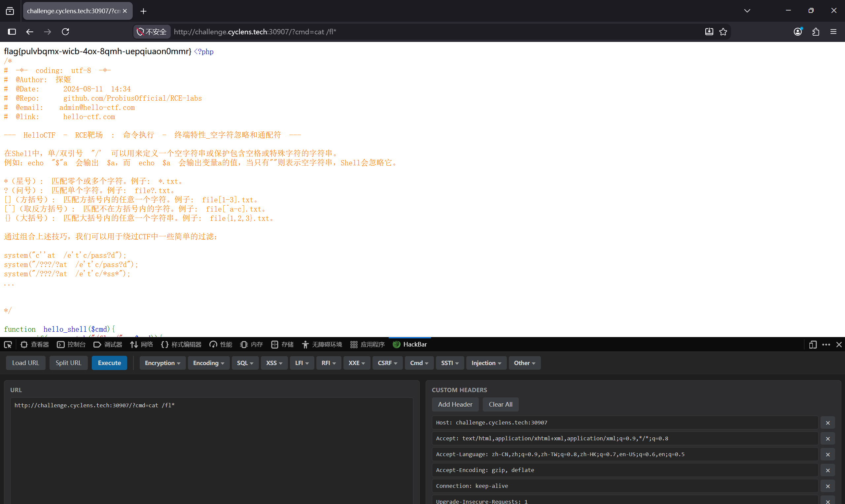
Task: Remove the Host header row
Action: coord(828,423)
